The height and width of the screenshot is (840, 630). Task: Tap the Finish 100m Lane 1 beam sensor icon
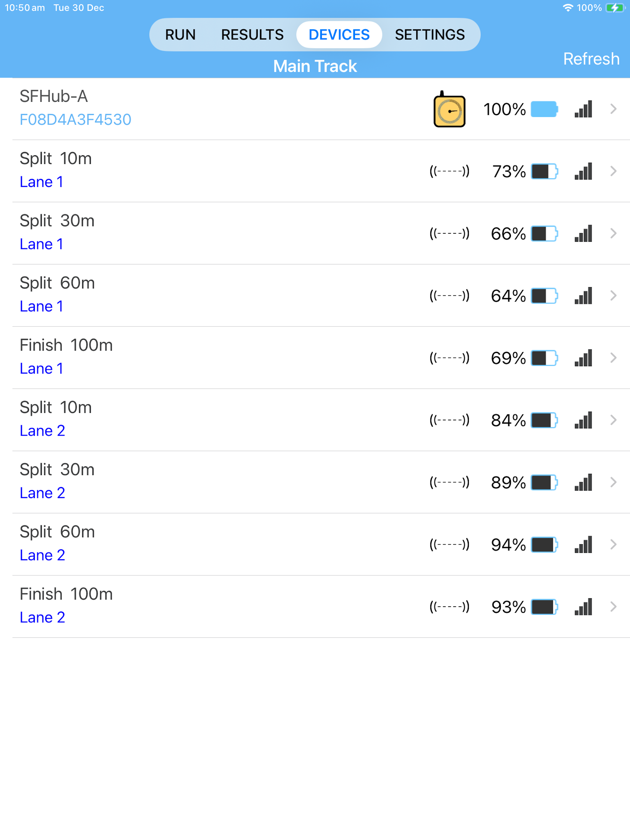(x=449, y=358)
